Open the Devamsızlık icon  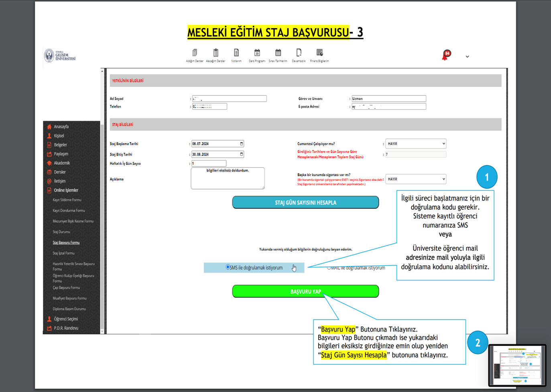tap(299, 53)
